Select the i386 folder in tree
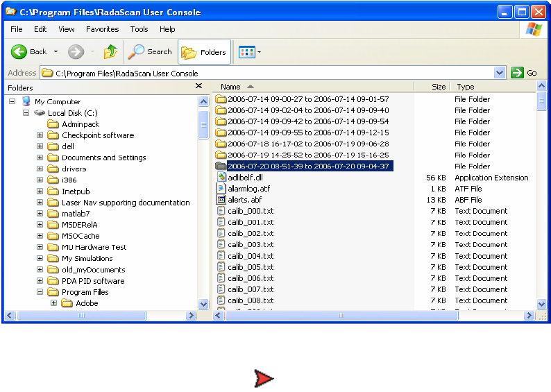Image resolution: width=551 pixels, height=392 pixels. (x=69, y=180)
